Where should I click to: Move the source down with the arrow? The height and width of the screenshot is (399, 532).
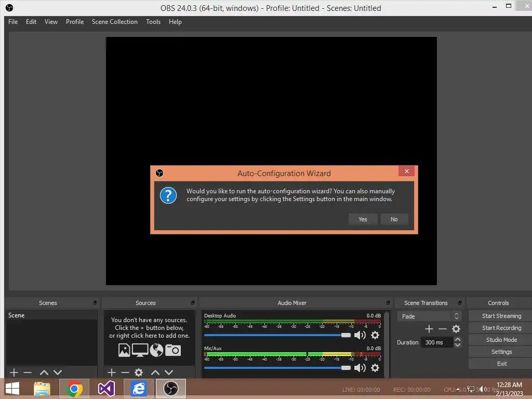169,373
